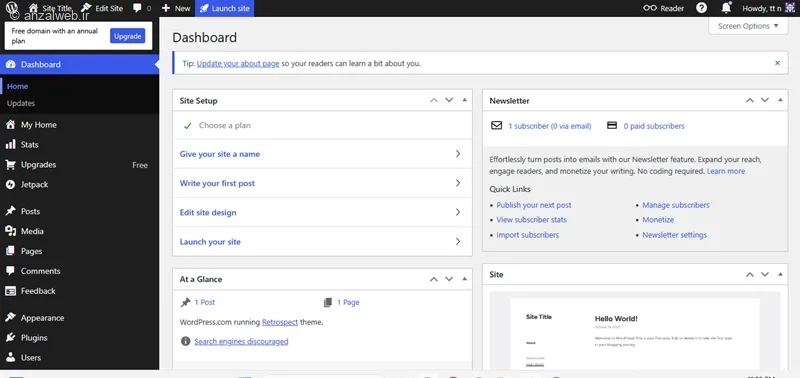The image size is (800, 378).
Task: Expand Give your site a name chevron
Action: (x=458, y=154)
